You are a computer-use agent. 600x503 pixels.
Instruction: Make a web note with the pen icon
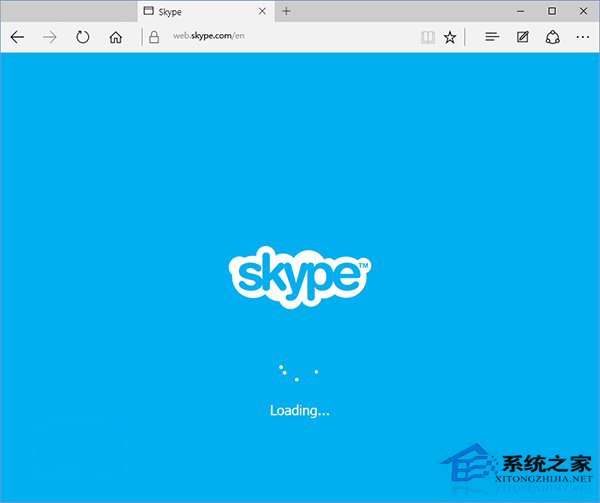pos(522,37)
